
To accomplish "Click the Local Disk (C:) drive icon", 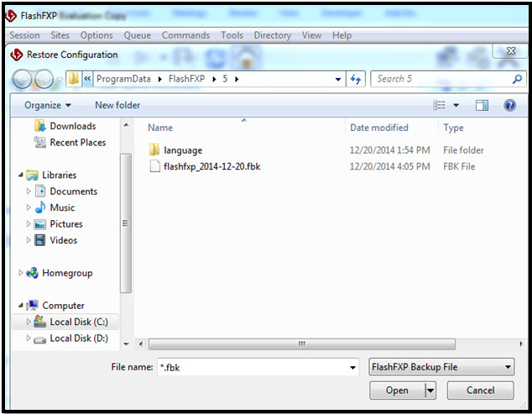I will pyautogui.click(x=39, y=322).
